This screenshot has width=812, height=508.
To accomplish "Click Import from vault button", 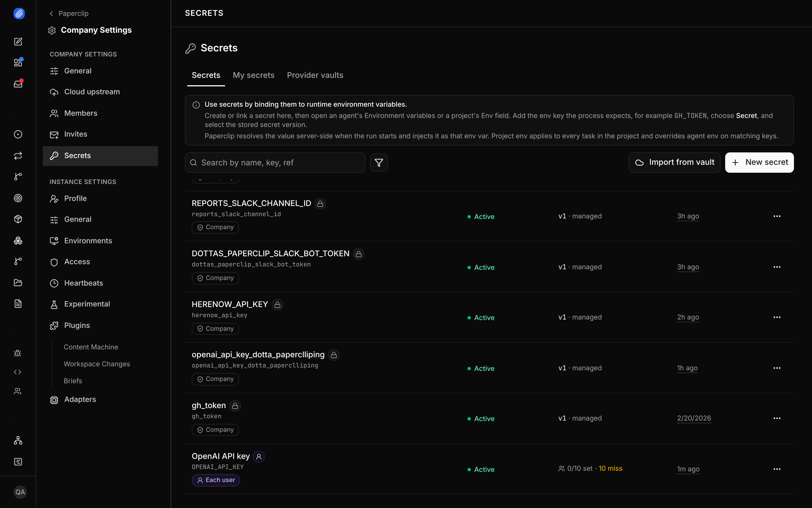I will click(674, 163).
